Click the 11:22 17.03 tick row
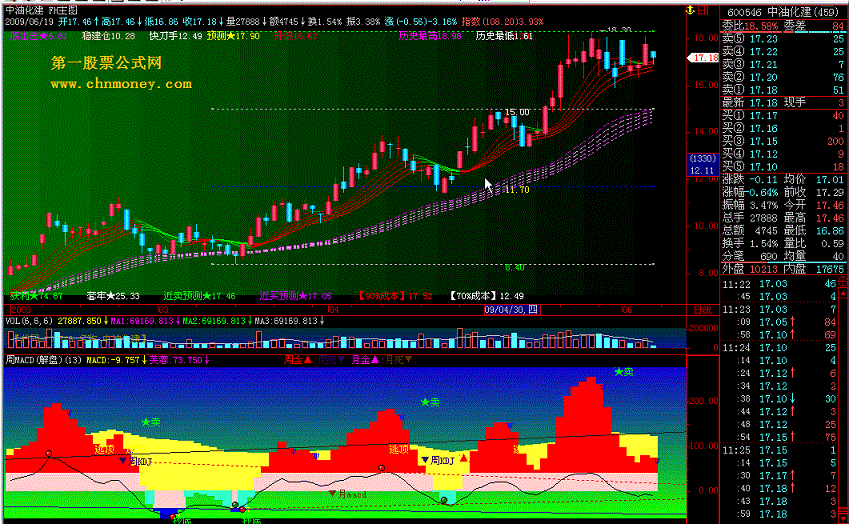The width and height of the screenshot is (849, 524). (780, 284)
